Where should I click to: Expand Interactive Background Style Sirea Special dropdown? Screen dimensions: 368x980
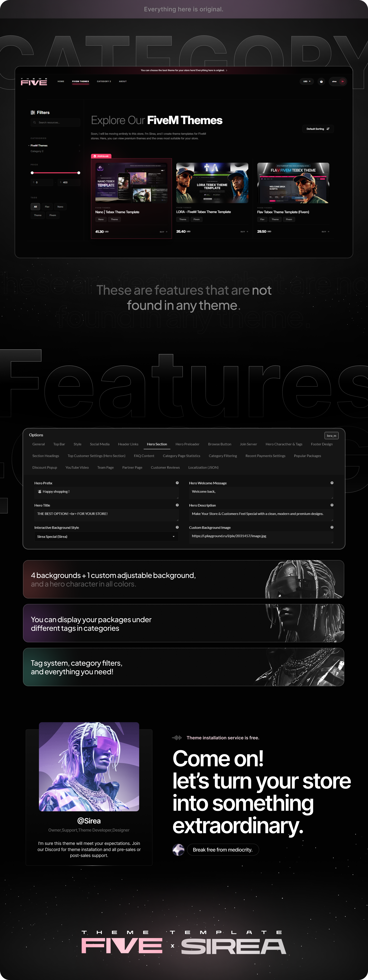pos(106,536)
